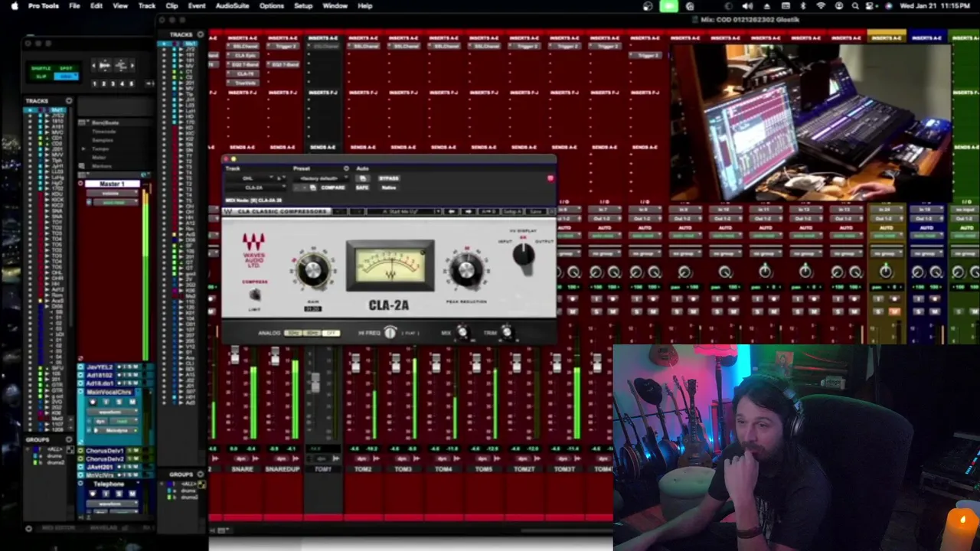The height and width of the screenshot is (551, 980).
Task: Click the Peak Reduction knob
Action: (466, 270)
